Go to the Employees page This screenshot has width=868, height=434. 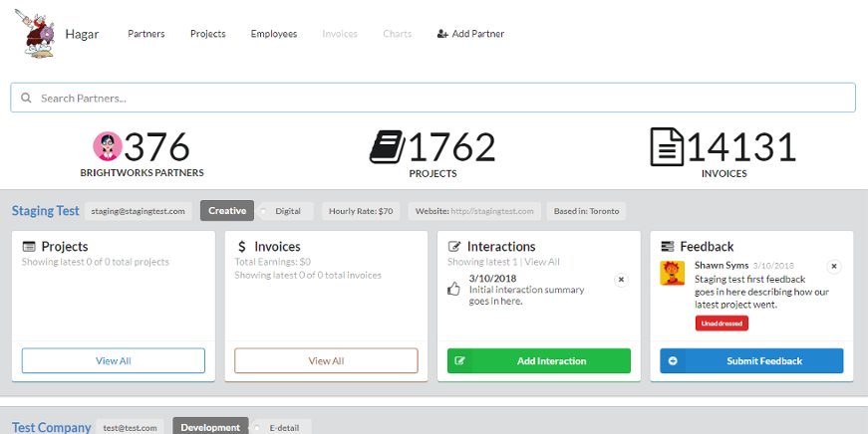point(273,34)
